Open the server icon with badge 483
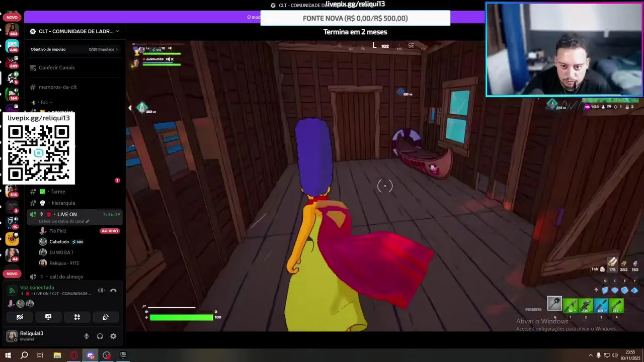The height and width of the screenshot is (362, 644). tap(12, 29)
